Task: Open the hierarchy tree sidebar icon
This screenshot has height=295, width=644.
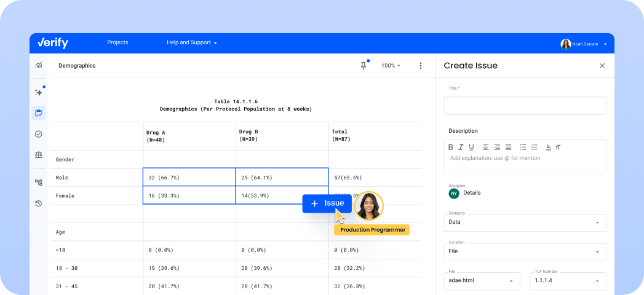Action: (39, 183)
